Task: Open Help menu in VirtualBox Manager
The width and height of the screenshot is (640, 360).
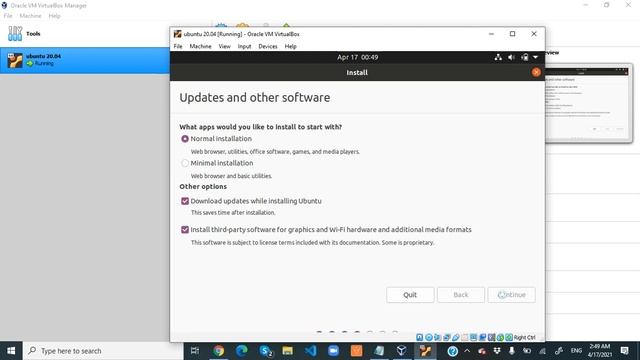Action: pyautogui.click(x=54, y=16)
